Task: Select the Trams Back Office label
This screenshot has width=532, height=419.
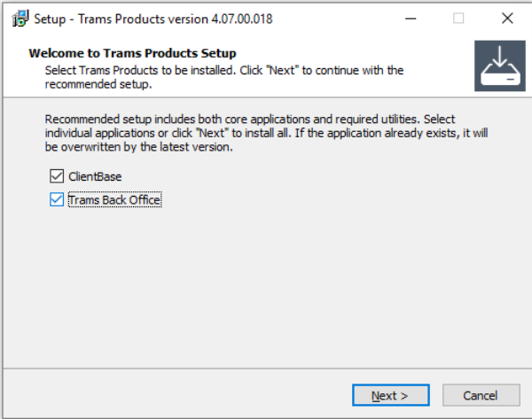Action: 114,200
